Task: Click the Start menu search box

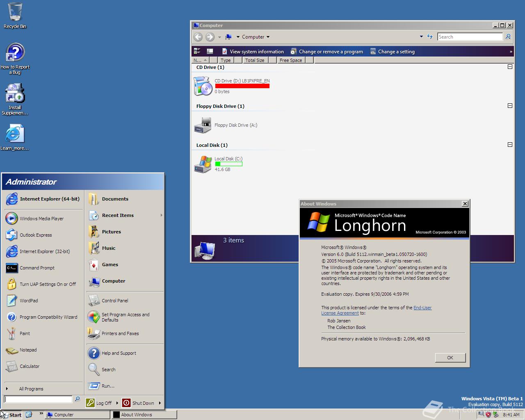Action: click(38, 399)
